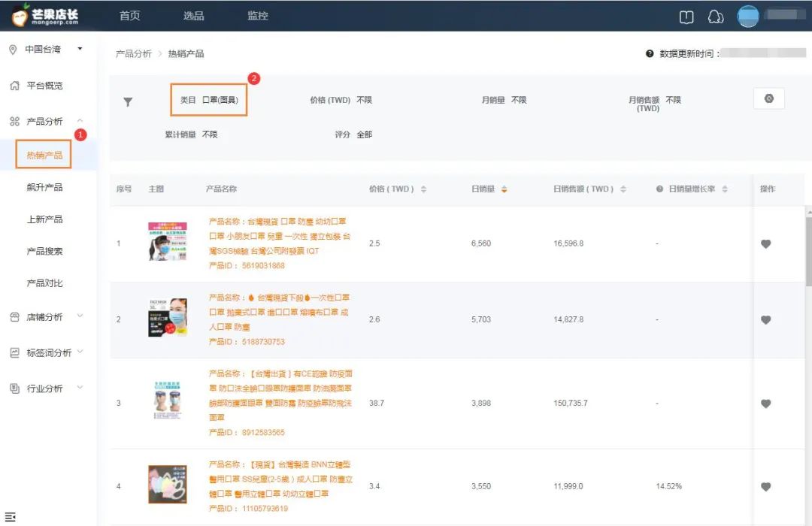Click face shield thumbnail in row 3
Image resolution: width=812 pixels, height=526 pixels.
coord(167,401)
